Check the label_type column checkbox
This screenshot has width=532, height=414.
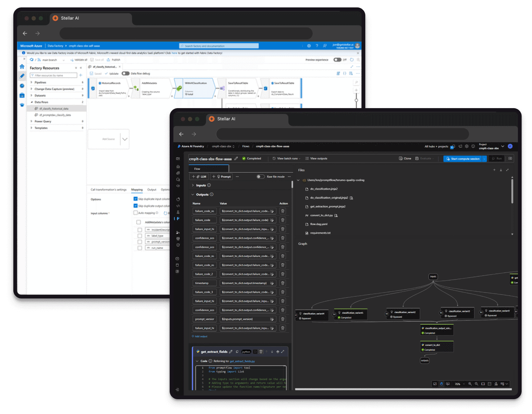click(140, 236)
